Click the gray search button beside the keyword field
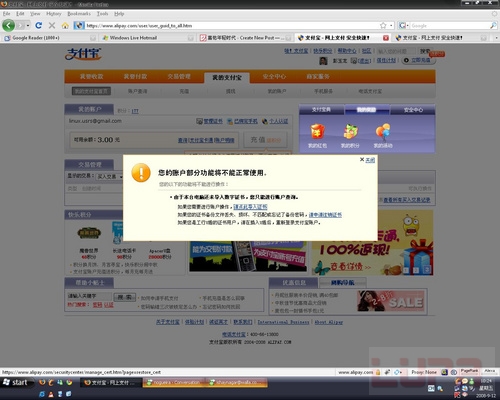 125,297
